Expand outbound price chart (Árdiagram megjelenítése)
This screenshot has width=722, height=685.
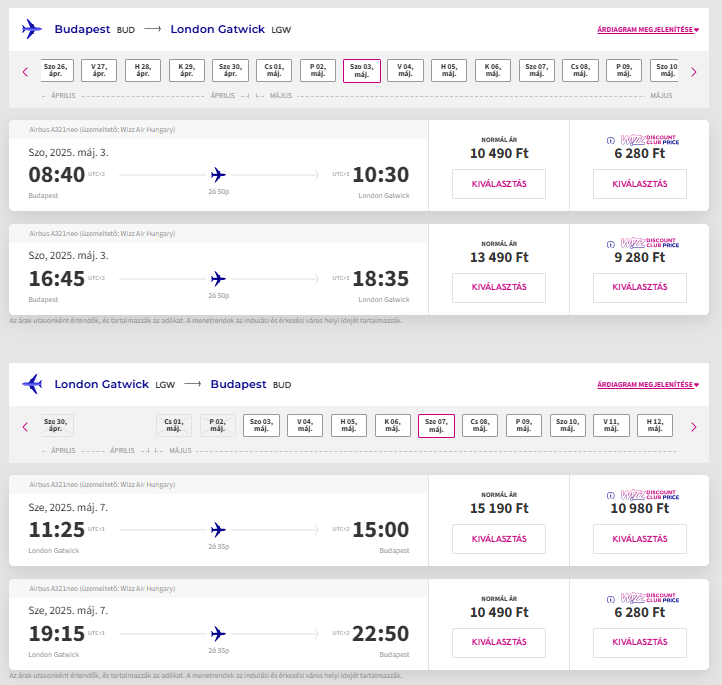(648, 29)
